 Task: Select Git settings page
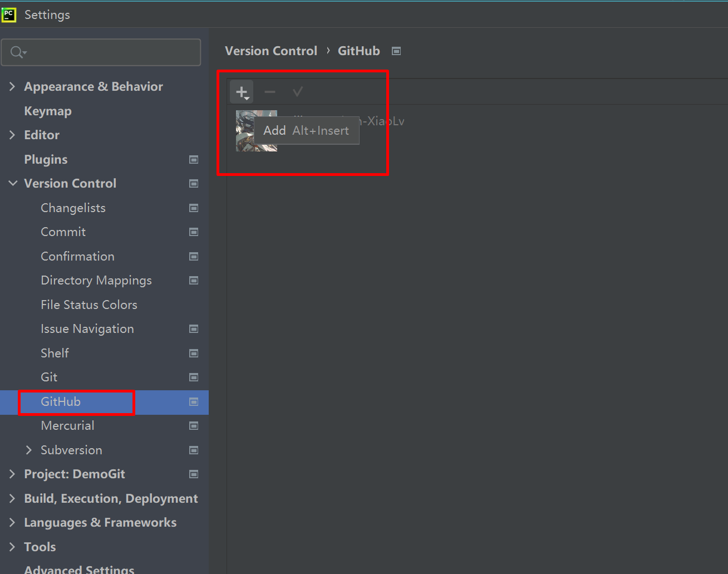49,377
